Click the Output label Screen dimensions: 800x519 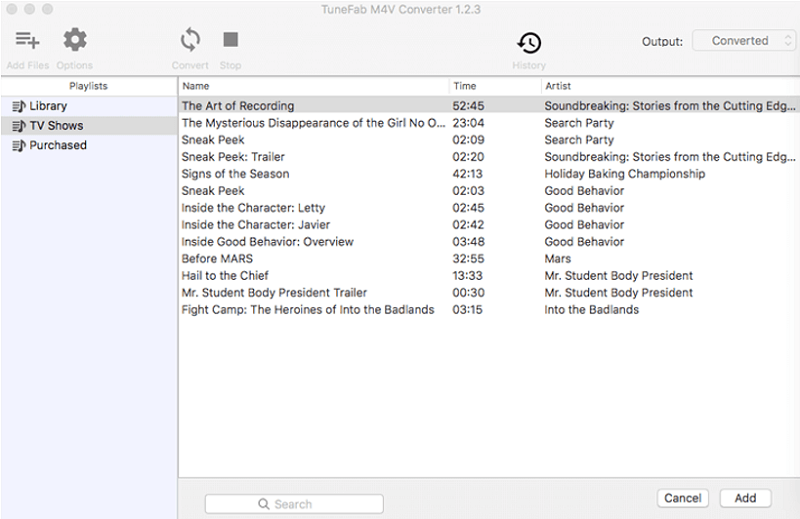[x=662, y=42]
